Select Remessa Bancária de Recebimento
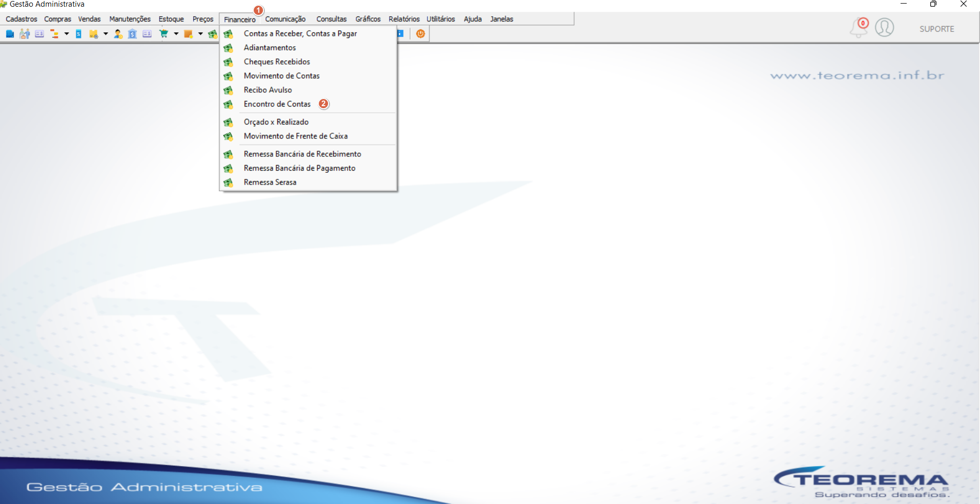This screenshot has width=980, height=504. coord(308,154)
